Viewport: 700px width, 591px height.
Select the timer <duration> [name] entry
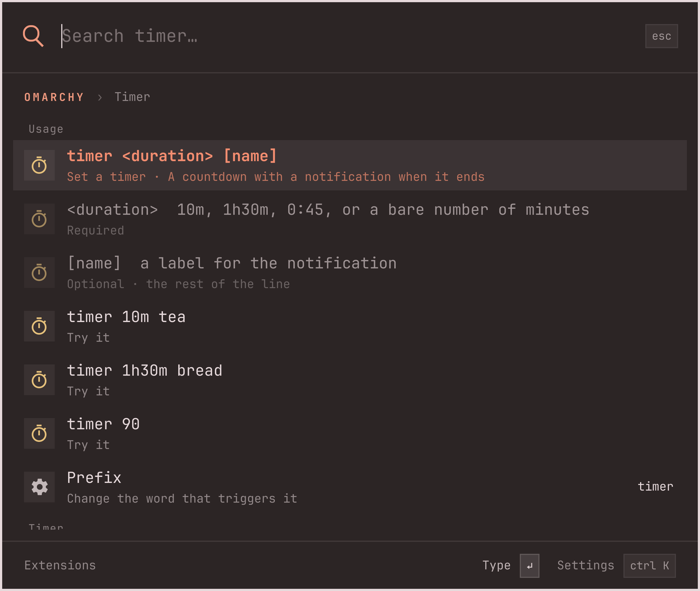[x=350, y=165]
